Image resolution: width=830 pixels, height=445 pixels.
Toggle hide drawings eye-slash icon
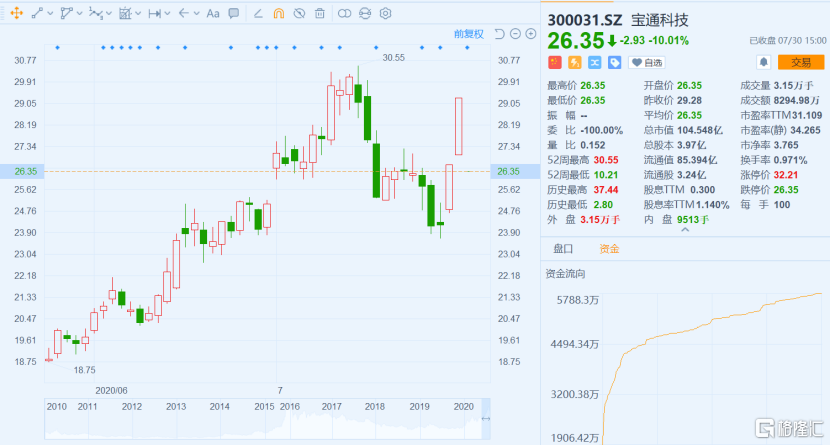[x=299, y=13]
